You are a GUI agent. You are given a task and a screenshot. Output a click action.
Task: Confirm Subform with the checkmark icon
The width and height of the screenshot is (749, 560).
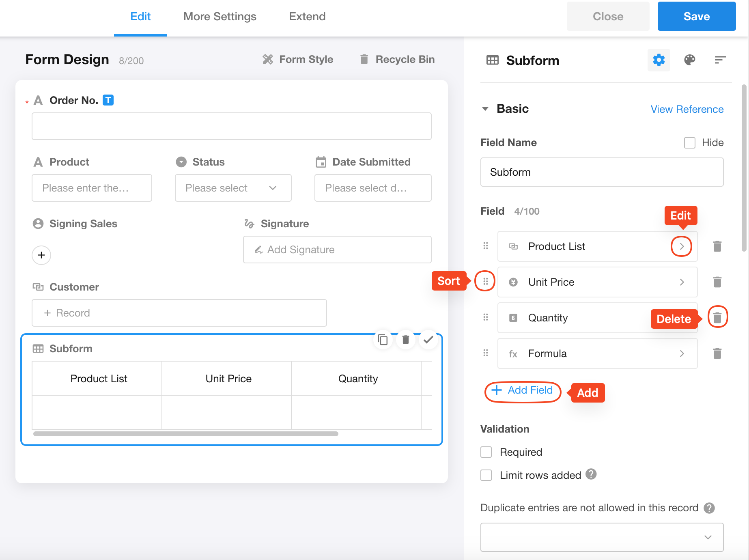click(428, 340)
